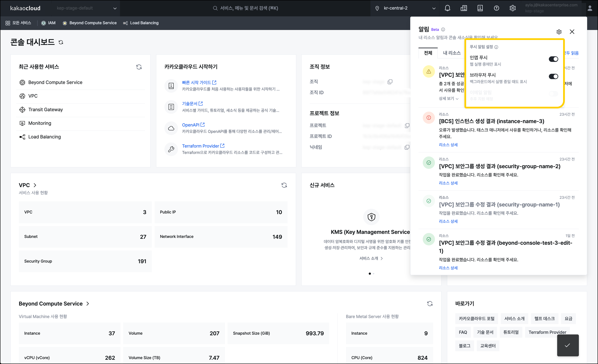
Task: Open the user profile avatar icon
Action: tap(590, 8)
